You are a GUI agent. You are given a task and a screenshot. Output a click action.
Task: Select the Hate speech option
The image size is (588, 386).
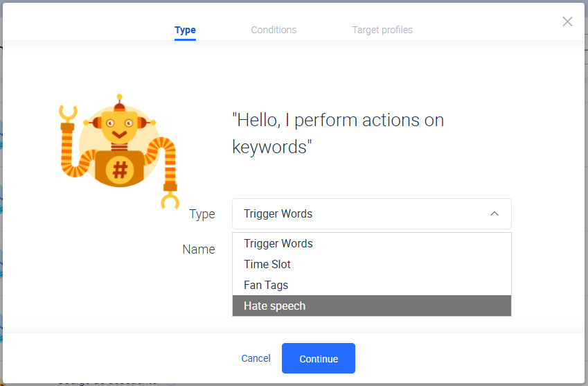point(372,306)
